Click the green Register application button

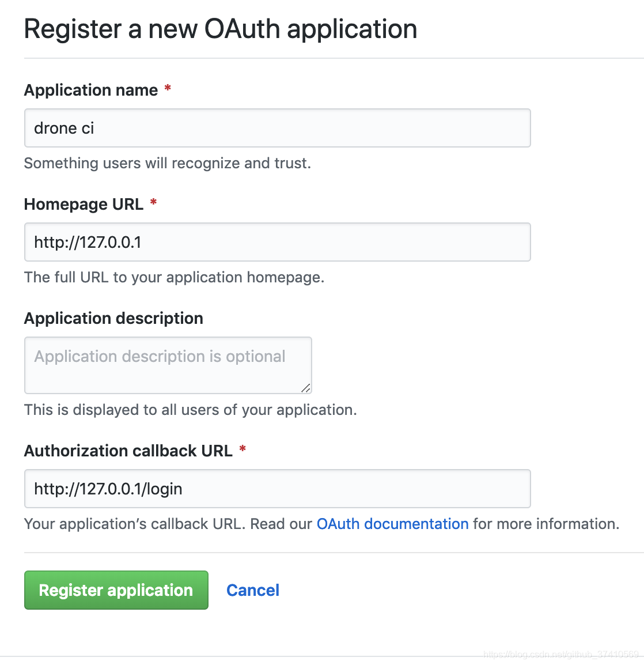(116, 590)
